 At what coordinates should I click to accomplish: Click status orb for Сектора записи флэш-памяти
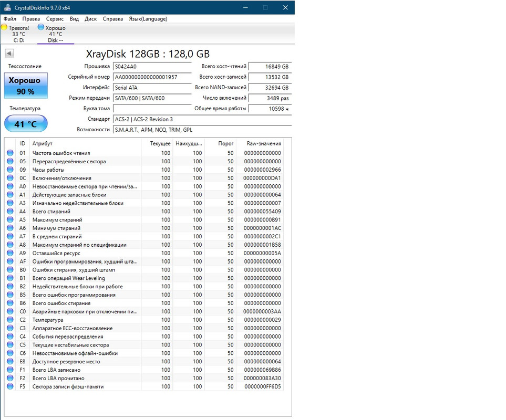10,386
